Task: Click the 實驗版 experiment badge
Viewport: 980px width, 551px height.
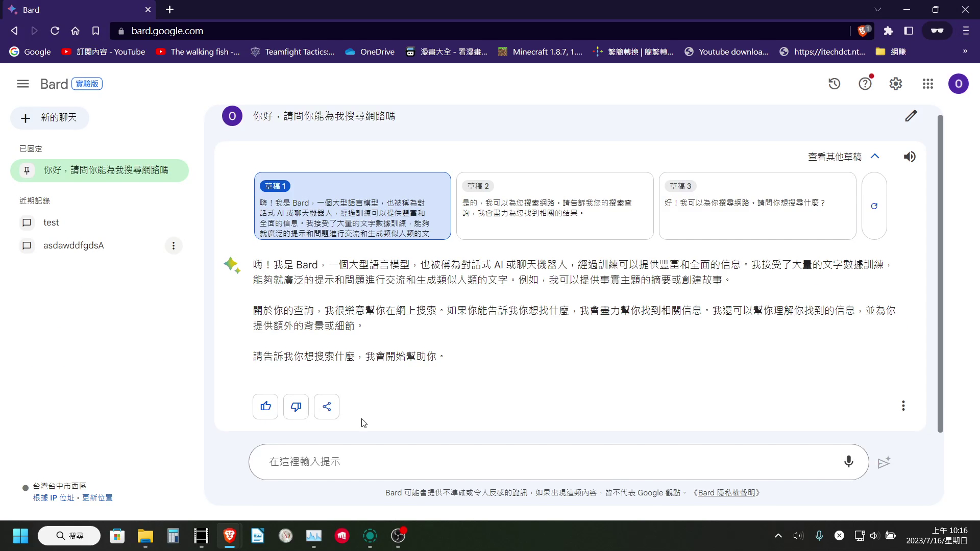Action: tap(87, 84)
